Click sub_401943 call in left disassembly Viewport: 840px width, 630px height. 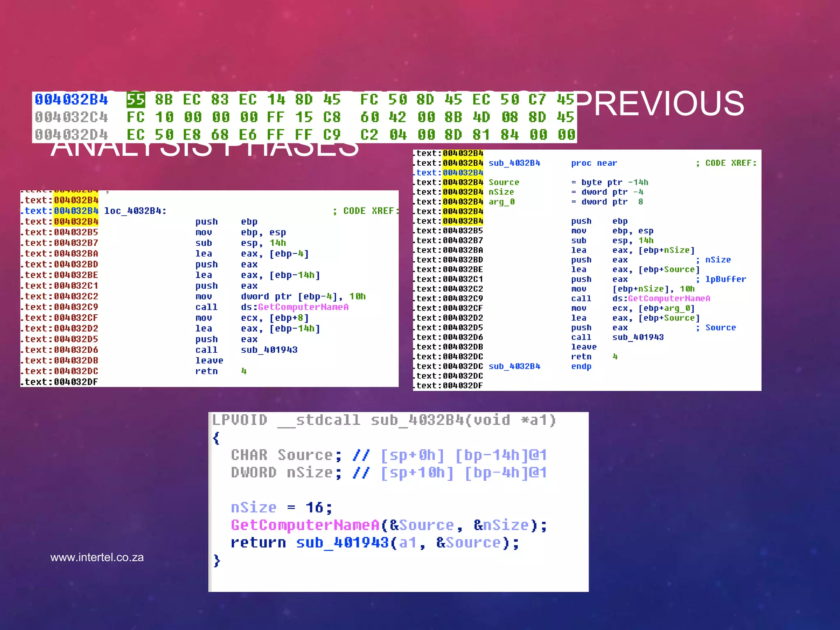[269, 350]
